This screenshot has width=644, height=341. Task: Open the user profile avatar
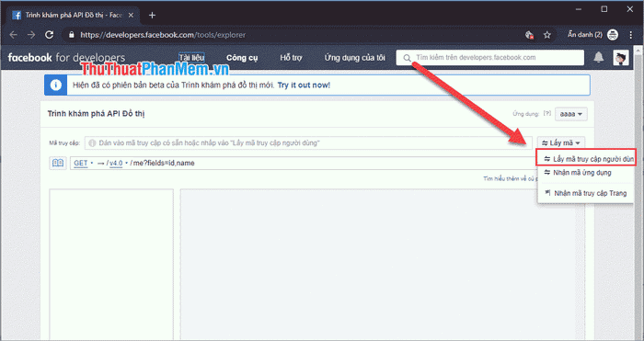coord(621,58)
